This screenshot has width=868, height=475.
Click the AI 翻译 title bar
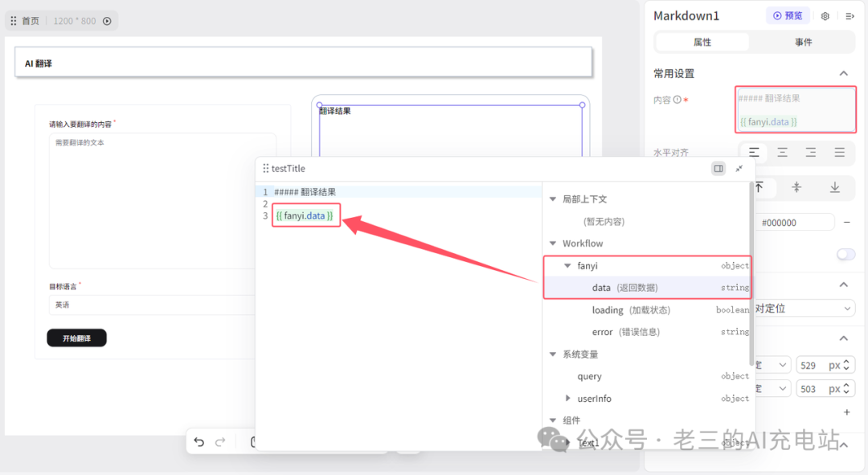click(x=303, y=63)
